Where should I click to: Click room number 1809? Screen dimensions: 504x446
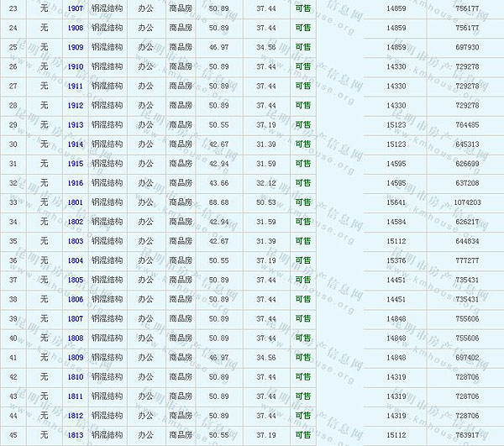75,357
